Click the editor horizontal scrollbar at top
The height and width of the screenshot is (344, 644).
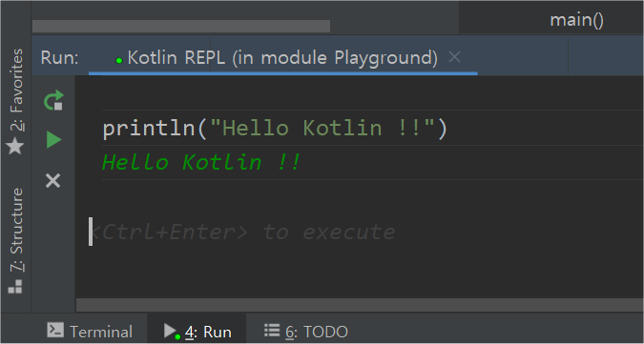[181, 26]
